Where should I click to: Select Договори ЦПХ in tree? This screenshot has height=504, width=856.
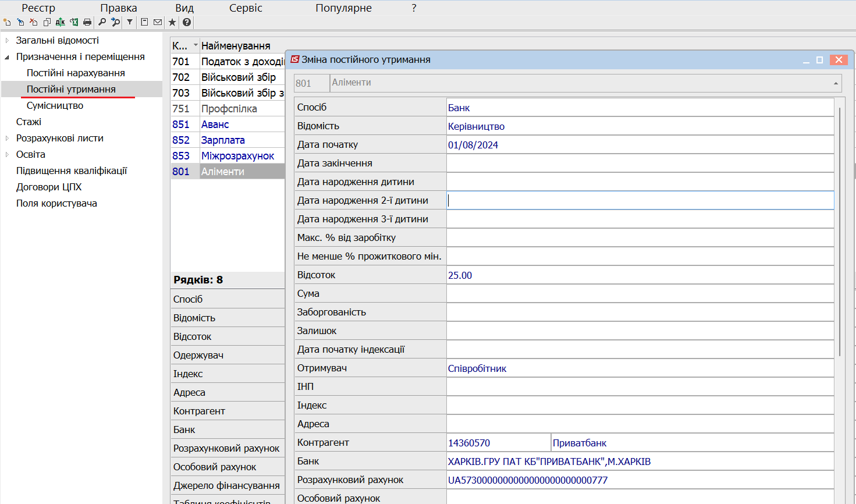[49, 187]
